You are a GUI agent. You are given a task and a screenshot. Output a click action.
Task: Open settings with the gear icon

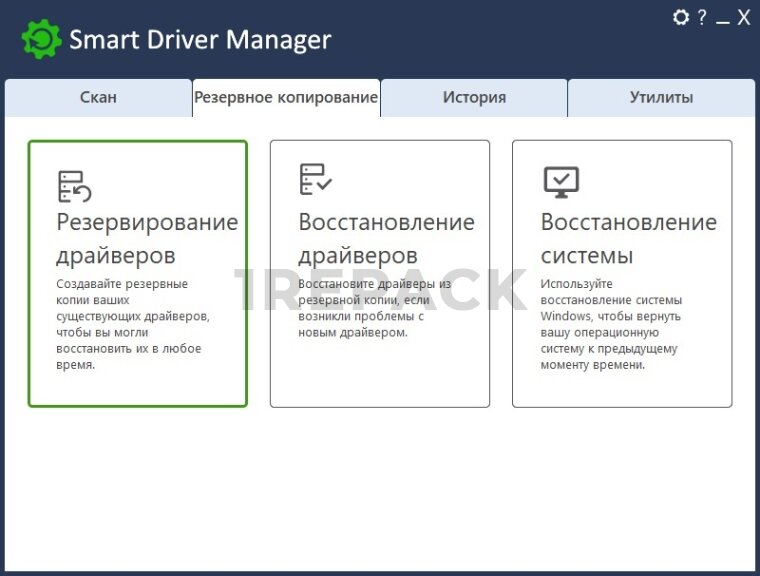coord(681,17)
